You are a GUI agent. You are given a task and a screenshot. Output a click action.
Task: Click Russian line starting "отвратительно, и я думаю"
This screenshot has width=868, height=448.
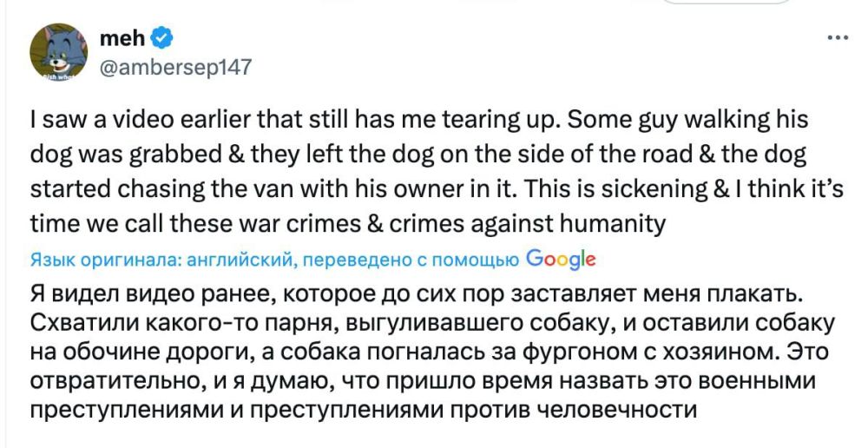424,381
